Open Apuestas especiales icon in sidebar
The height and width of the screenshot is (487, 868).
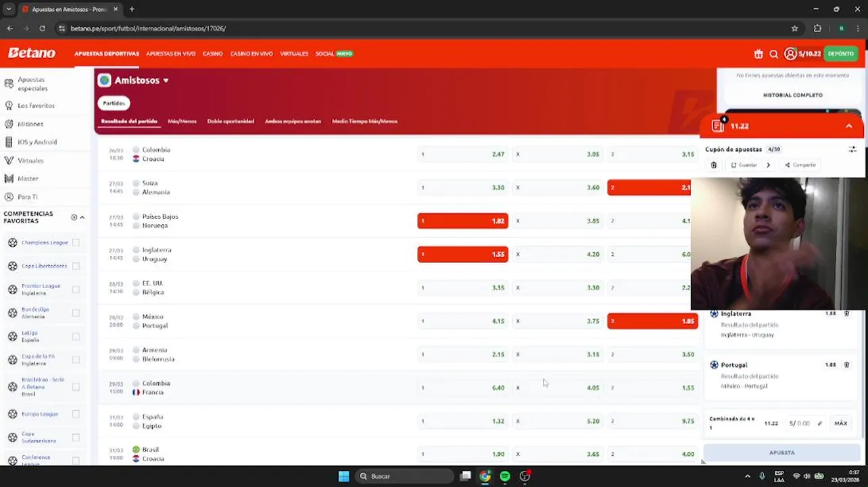click(9, 84)
